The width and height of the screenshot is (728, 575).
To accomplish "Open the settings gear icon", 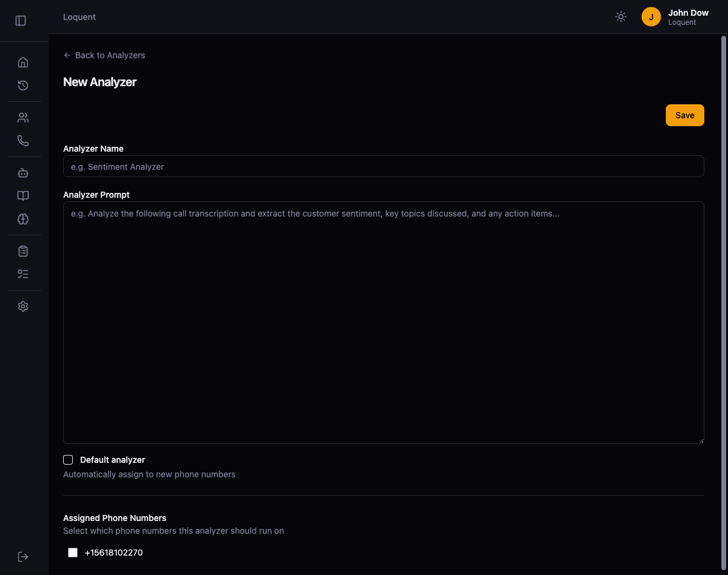I will pos(23,306).
